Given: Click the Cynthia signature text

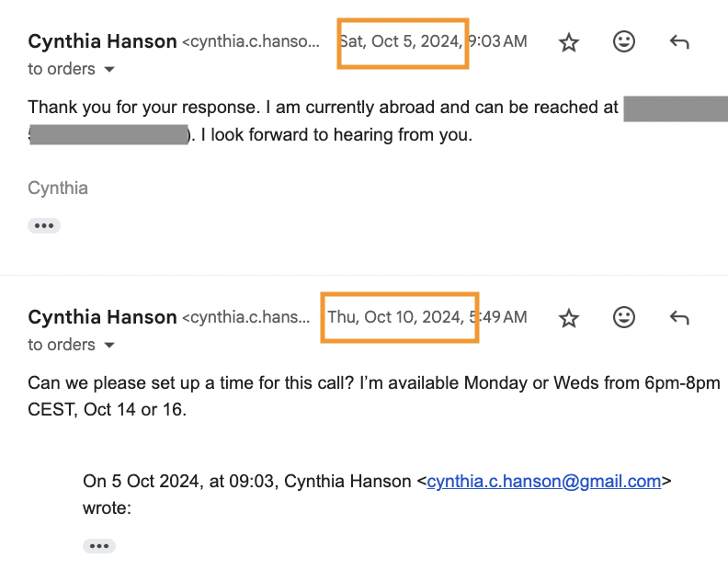Looking at the screenshot, I should (x=58, y=188).
